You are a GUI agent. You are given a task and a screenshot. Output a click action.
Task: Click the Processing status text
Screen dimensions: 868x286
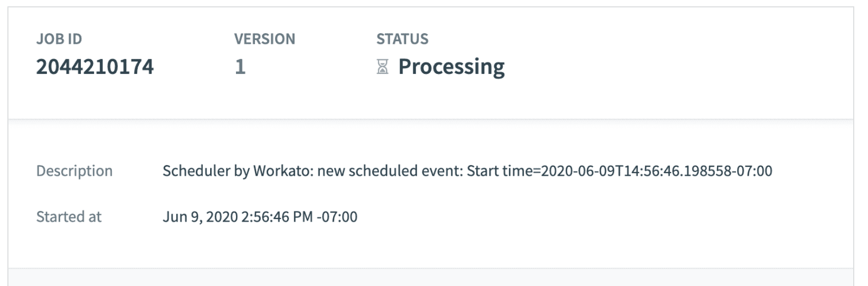tap(451, 67)
